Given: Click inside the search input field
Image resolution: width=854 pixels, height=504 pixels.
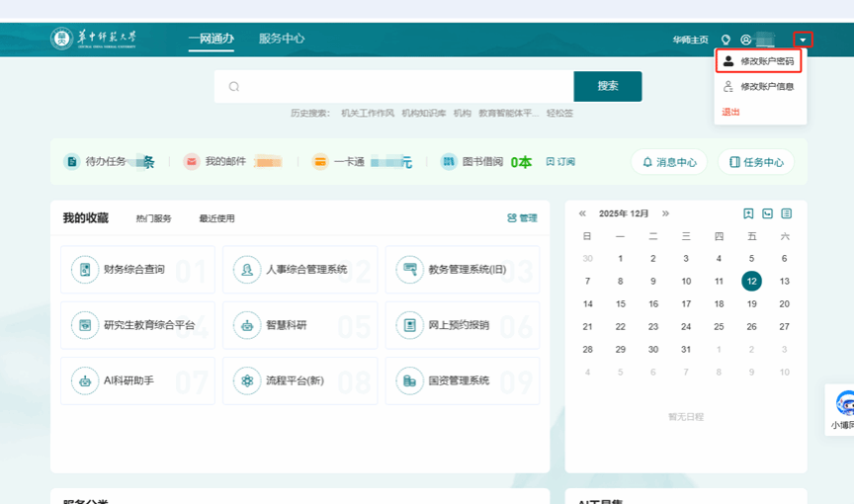Looking at the screenshot, I should coord(405,86).
